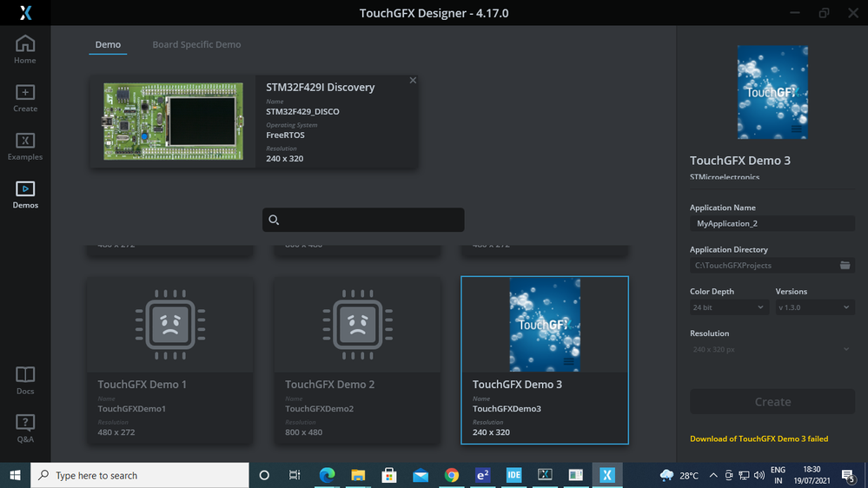The width and height of the screenshot is (868, 488).
Task: Switch to Board Specific Demo tab
Action: click(196, 44)
